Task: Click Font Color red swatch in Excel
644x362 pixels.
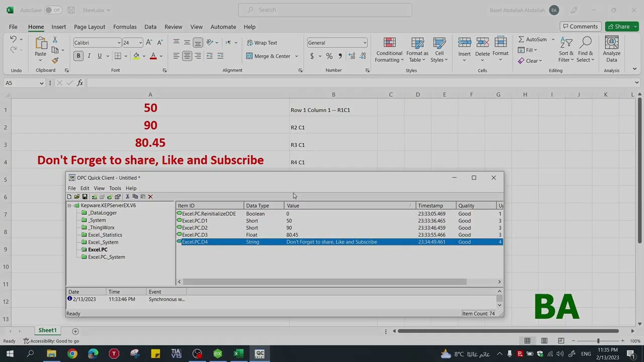Action: point(153,56)
